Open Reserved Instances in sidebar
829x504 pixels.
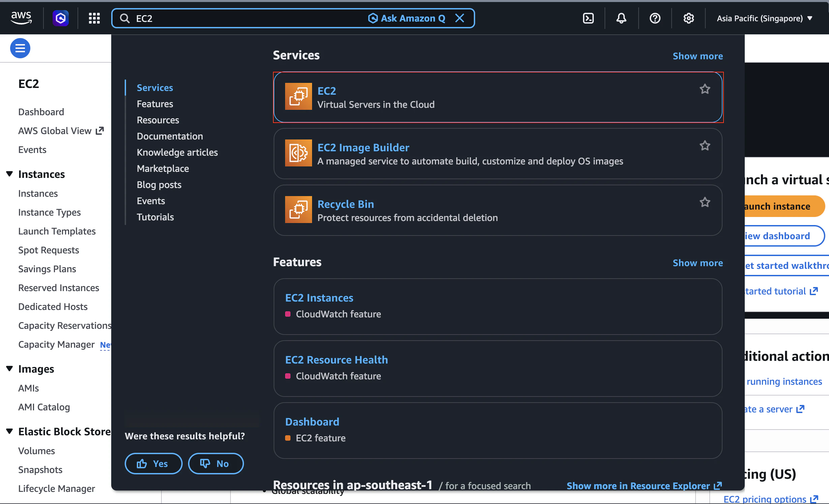(59, 288)
